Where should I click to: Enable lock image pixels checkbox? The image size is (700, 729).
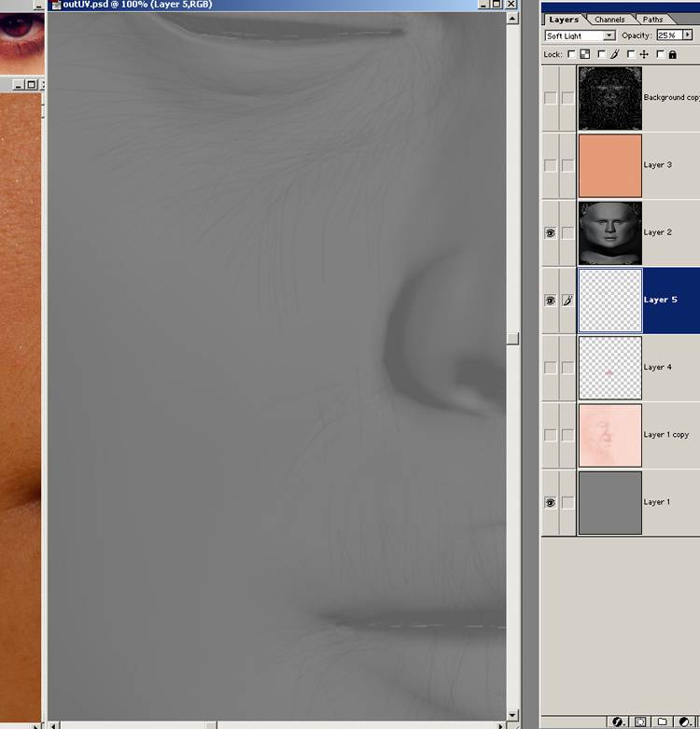[x=600, y=55]
